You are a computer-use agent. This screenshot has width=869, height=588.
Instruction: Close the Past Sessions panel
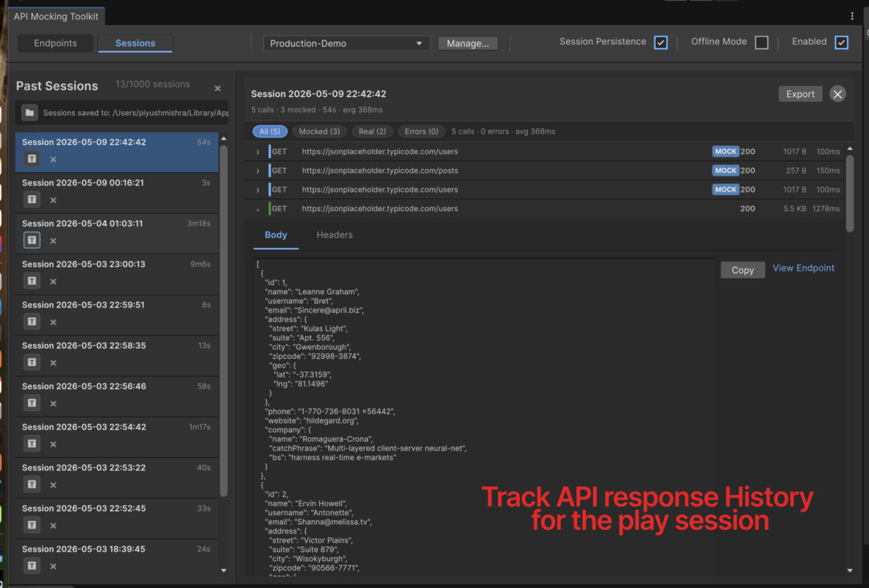(218, 88)
